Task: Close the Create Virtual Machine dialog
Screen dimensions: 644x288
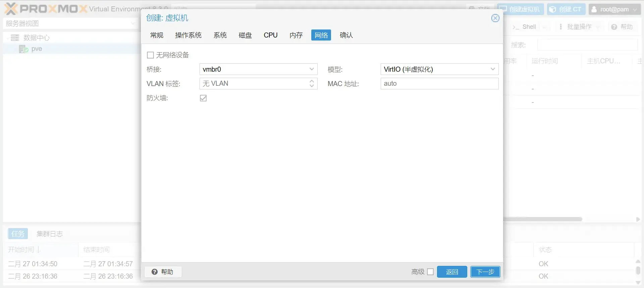Action: pos(495,18)
